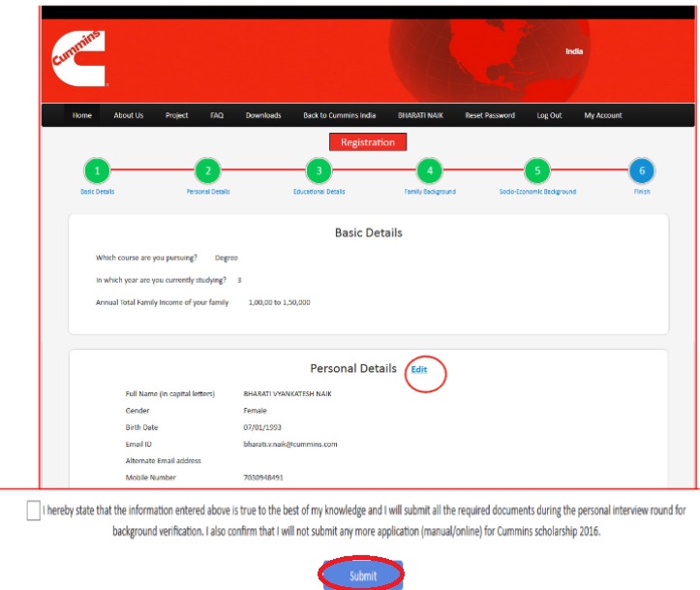Go Back to Cummins India
This screenshot has height=590, width=700.
coord(340,115)
